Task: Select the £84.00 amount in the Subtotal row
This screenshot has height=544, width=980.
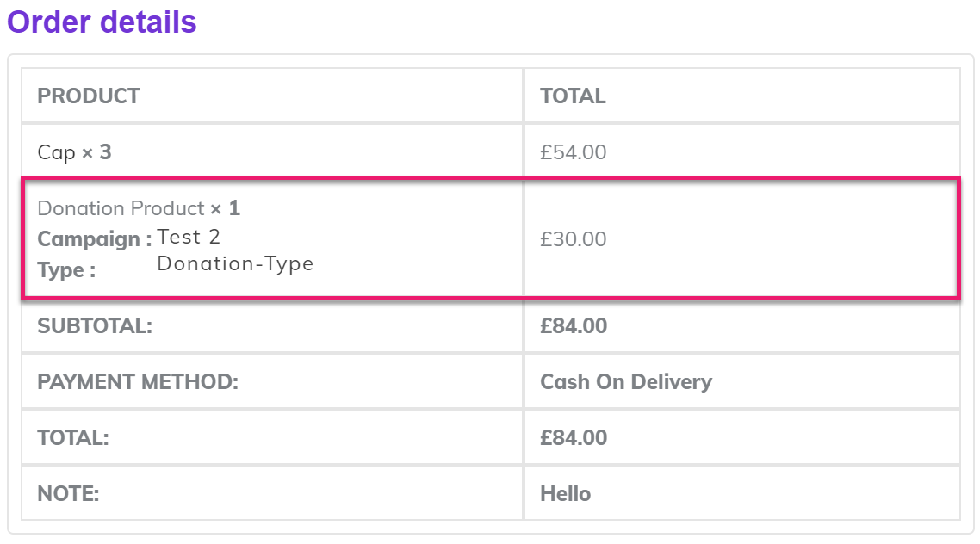Action: (573, 326)
